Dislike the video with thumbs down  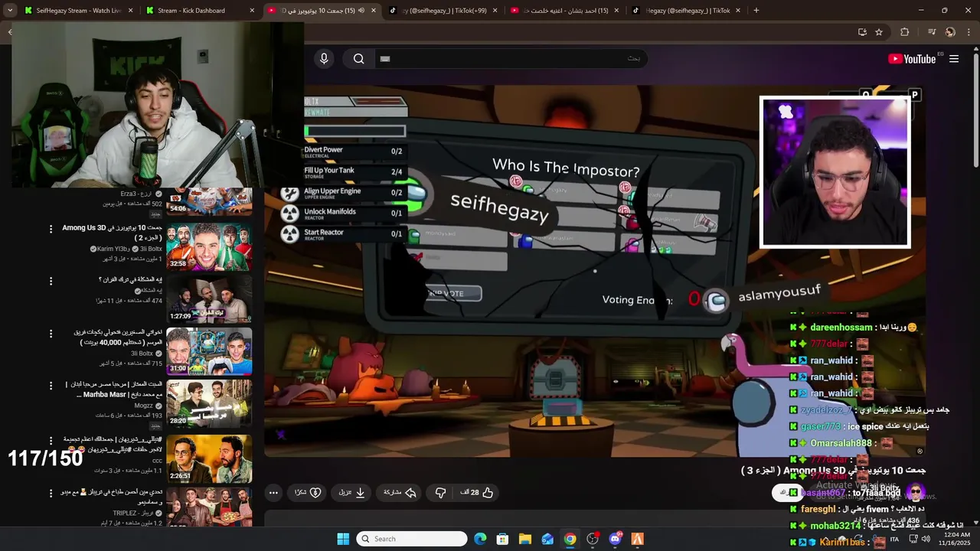tap(440, 493)
